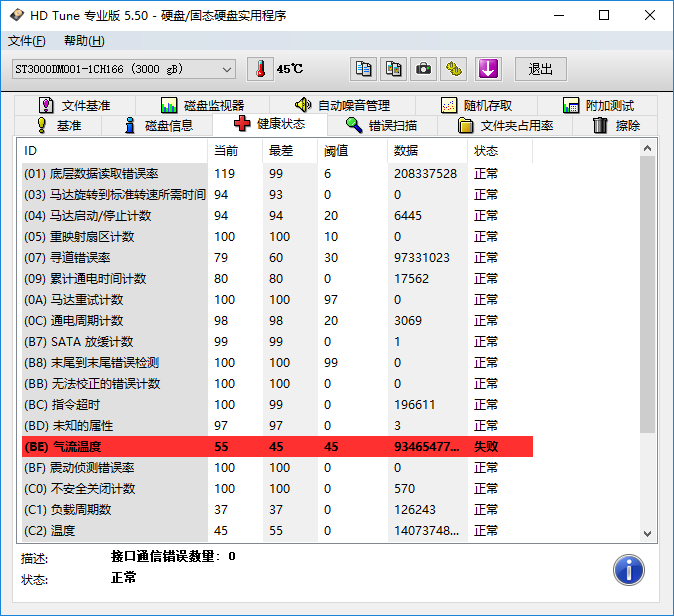Click the 失败 status in the BE row

(x=486, y=447)
